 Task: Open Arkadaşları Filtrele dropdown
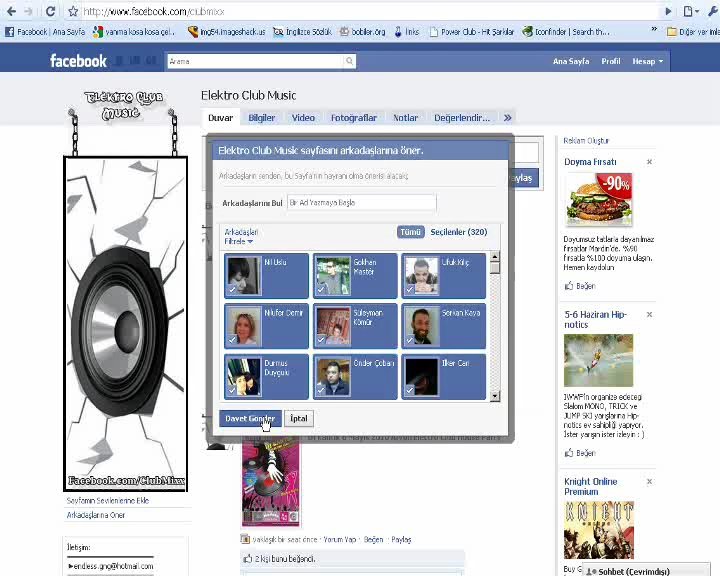(241, 237)
